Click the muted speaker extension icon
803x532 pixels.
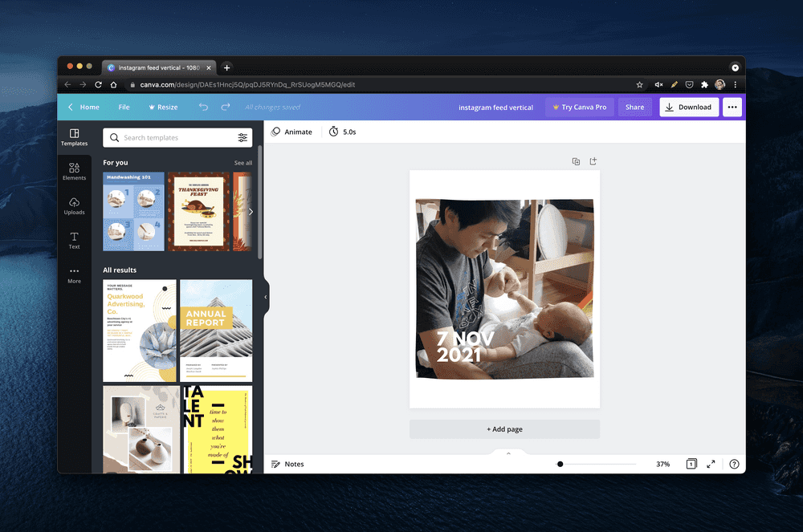658,84
